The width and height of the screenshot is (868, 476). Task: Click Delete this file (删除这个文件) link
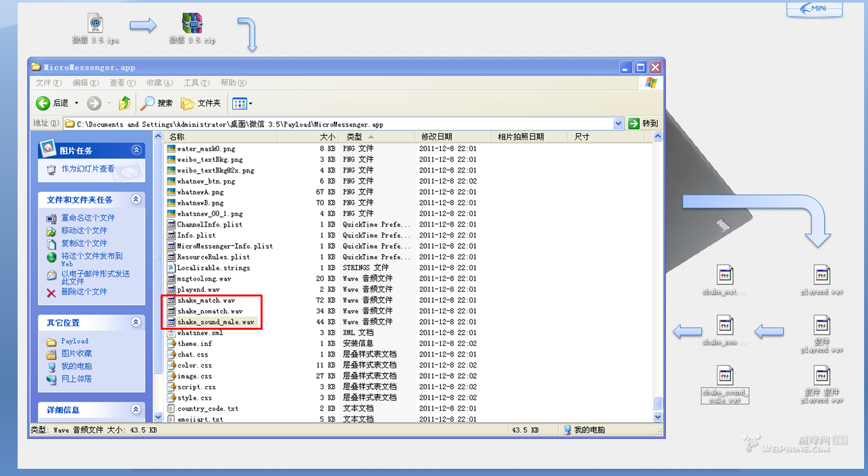coord(84,292)
